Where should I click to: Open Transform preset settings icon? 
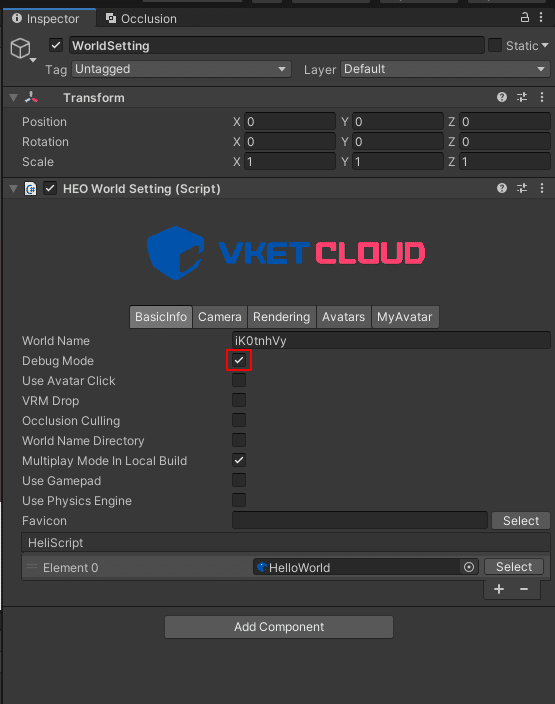pos(522,97)
